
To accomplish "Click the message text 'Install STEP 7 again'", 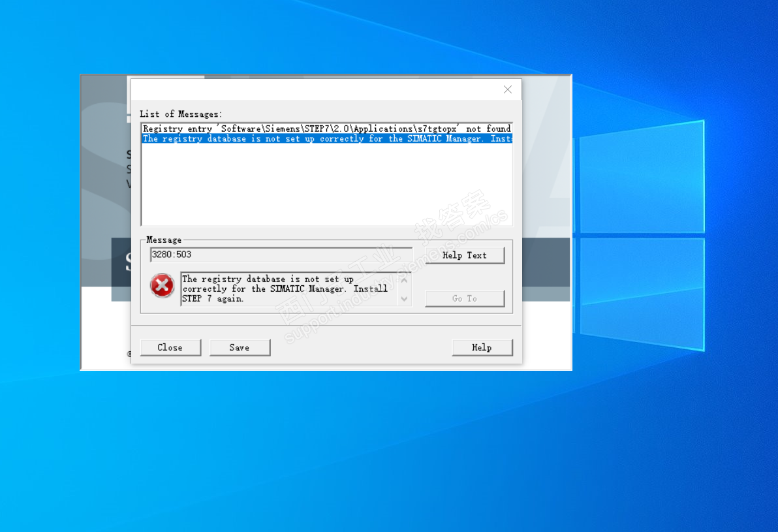I will pyautogui.click(x=285, y=293).
